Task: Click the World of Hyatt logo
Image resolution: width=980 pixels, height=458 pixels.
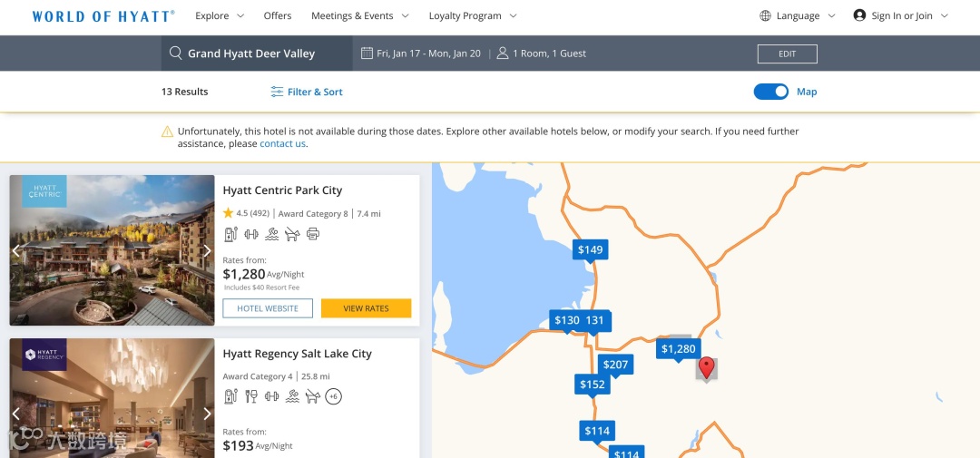Action: [103, 16]
